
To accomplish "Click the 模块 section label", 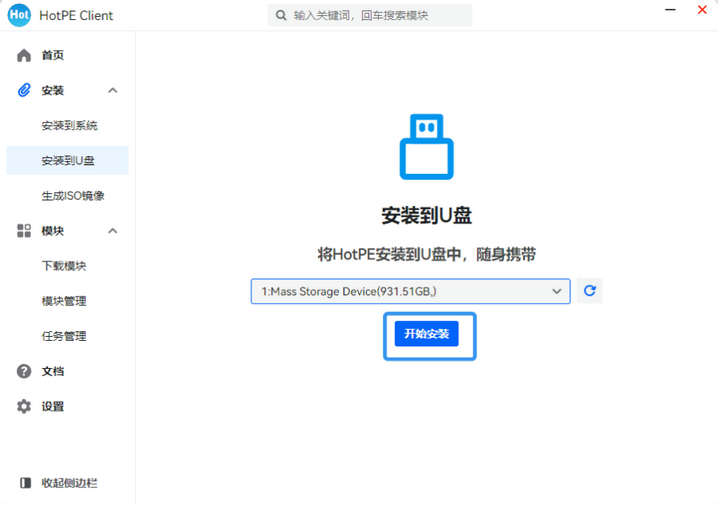I will click(x=52, y=231).
